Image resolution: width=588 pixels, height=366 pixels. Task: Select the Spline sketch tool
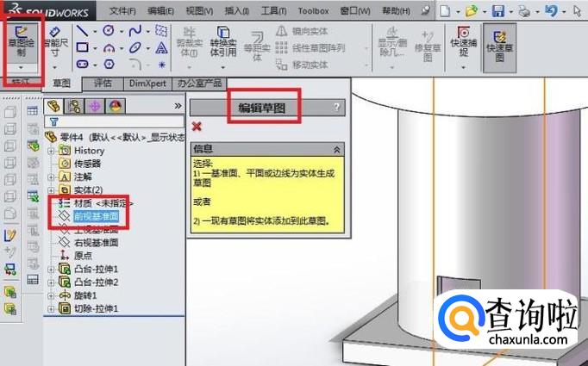(x=135, y=31)
